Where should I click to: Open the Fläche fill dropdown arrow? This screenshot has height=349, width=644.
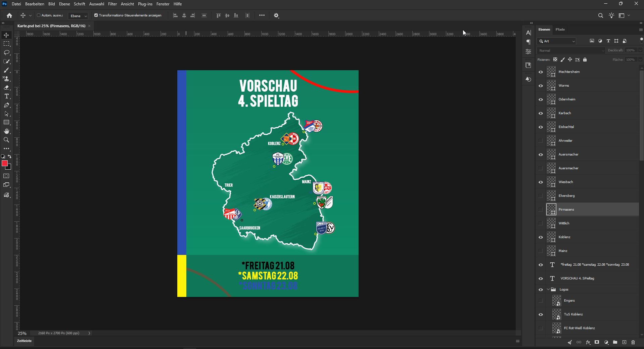pos(640,60)
